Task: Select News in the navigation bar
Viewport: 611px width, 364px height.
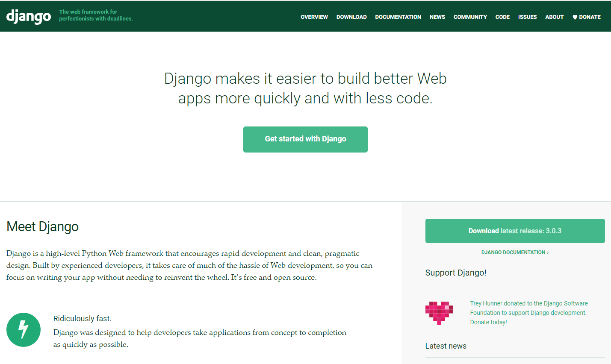Action: [437, 17]
